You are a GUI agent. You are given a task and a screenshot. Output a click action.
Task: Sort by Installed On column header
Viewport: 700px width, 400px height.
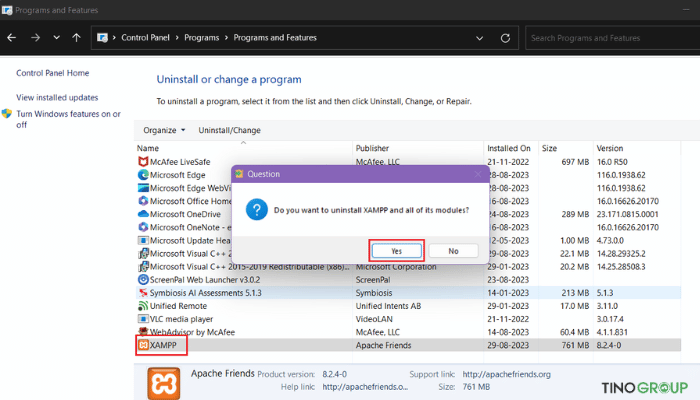coord(509,148)
